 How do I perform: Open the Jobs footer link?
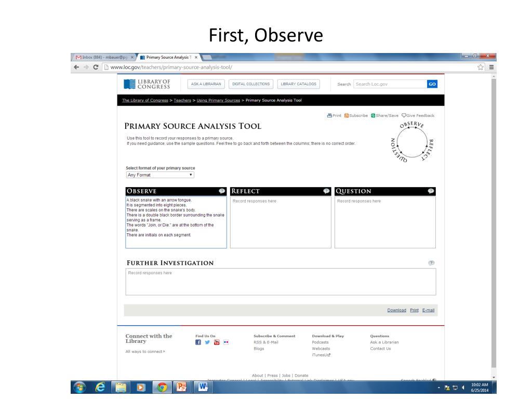point(286,376)
